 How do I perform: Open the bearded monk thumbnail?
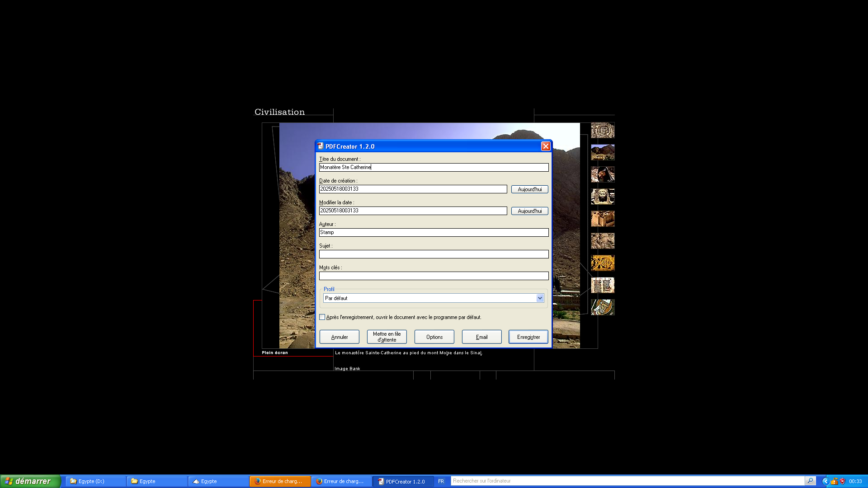tap(603, 174)
